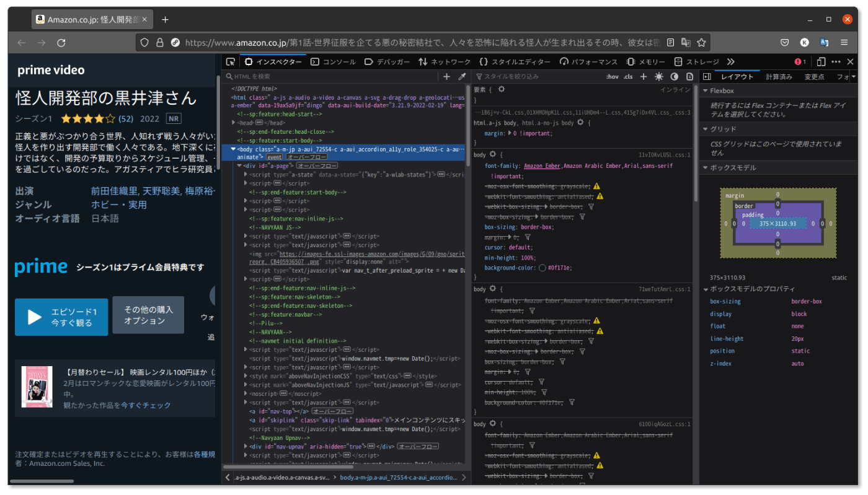868x495 pixels.
Task: Click the 今すぐチェック link
Action: 146,405
